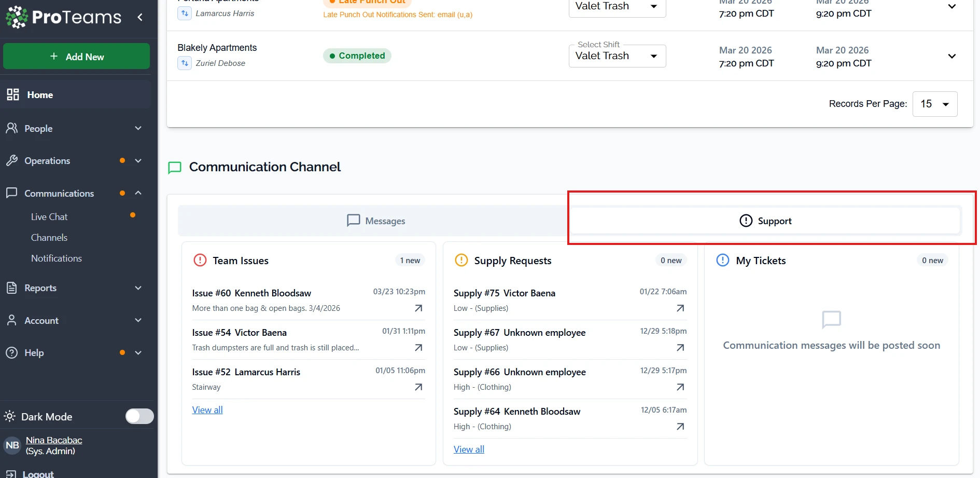Image resolution: width=980 pixels, height=478 pixels.
Task: Open Supply #75 arrow icon
Action: 680,308
